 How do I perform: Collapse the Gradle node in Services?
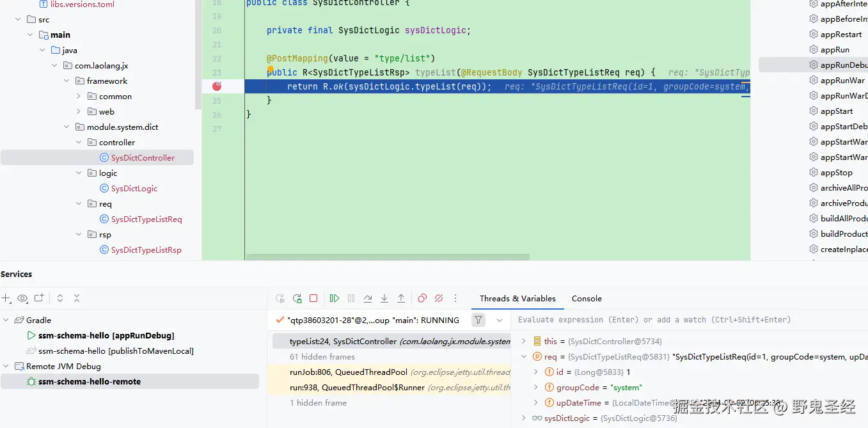pos(6,320)
